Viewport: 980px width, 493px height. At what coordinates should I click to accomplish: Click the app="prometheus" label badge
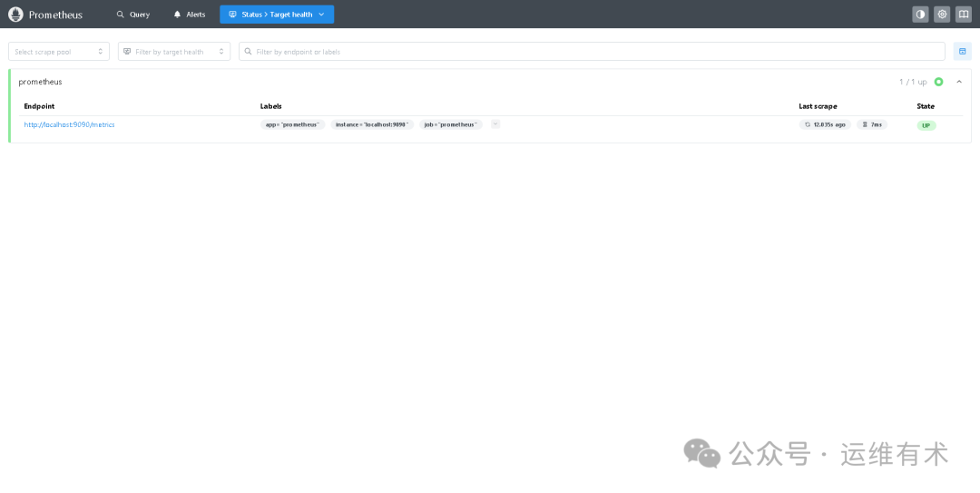click(292, 124)
